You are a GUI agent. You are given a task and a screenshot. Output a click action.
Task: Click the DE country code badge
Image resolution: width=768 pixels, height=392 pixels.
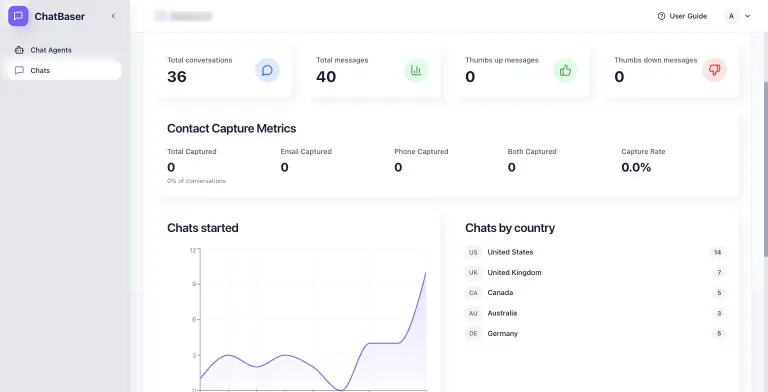(x=473, y=334)
